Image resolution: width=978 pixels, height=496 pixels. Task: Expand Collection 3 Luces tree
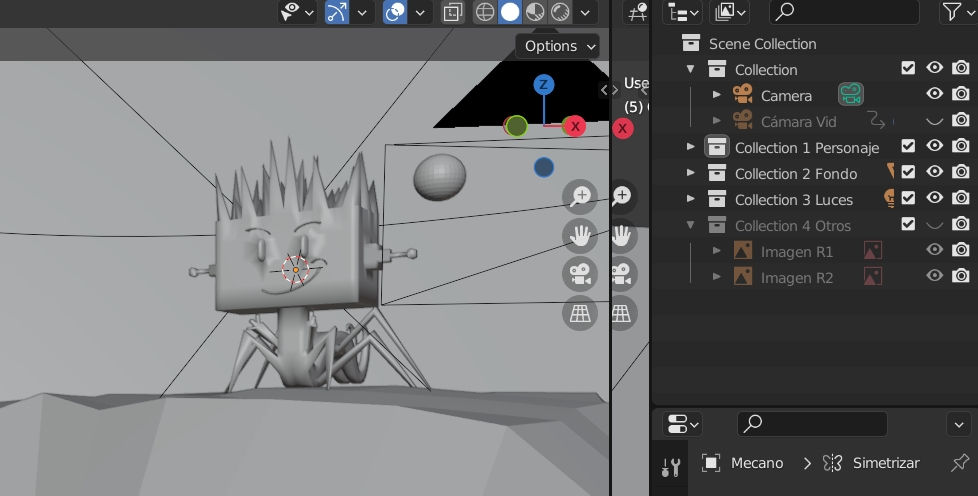tap(690, 199)
